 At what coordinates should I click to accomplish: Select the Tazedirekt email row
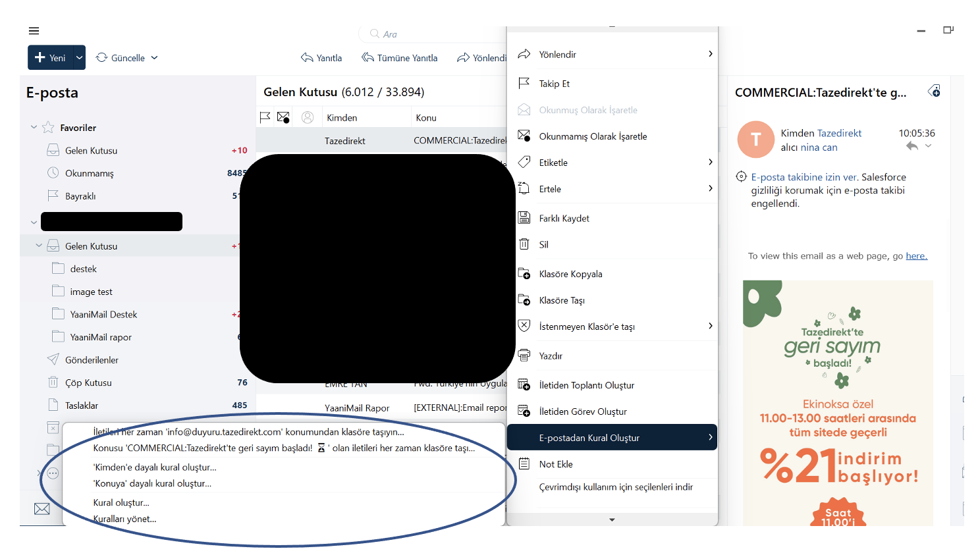pos(381,140)
